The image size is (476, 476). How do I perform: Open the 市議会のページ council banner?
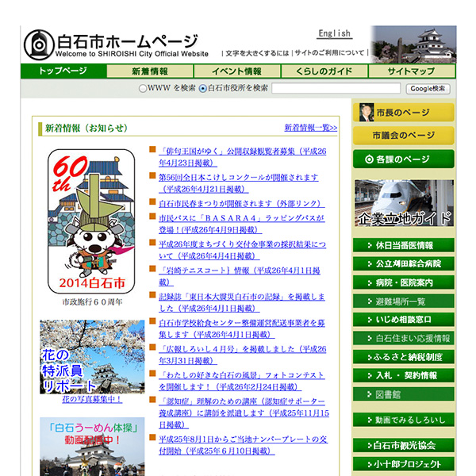pos(404,136)
